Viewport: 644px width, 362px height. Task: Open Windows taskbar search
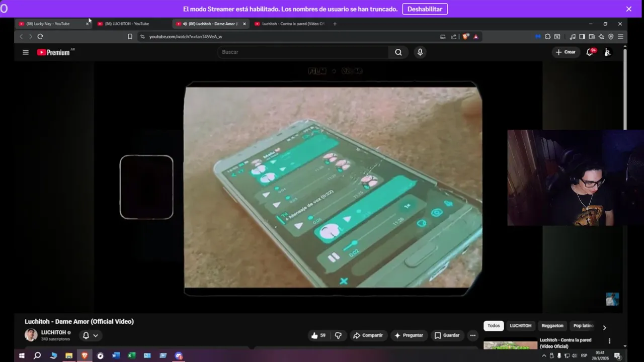[x=37, y=355]
